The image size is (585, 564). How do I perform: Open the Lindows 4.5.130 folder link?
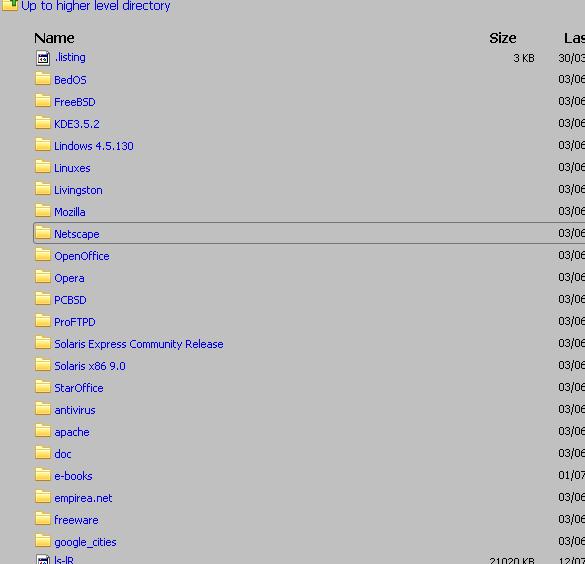tap(94, 146)
